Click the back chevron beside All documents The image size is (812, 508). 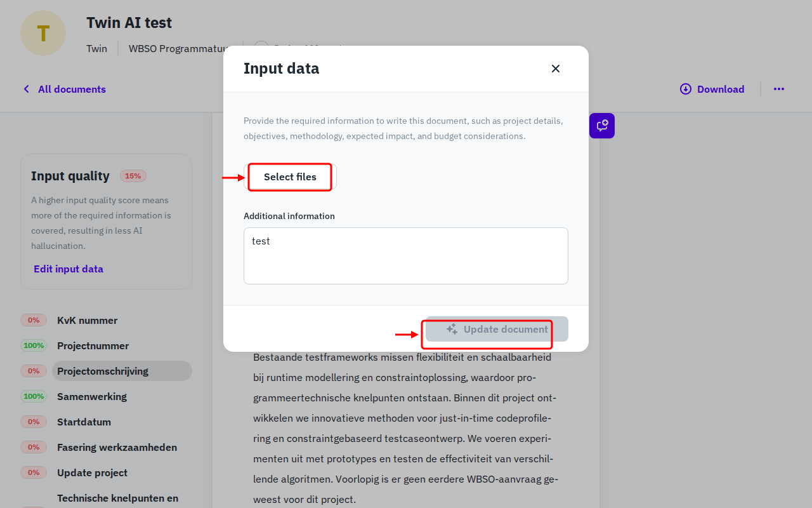click(25, 89)
